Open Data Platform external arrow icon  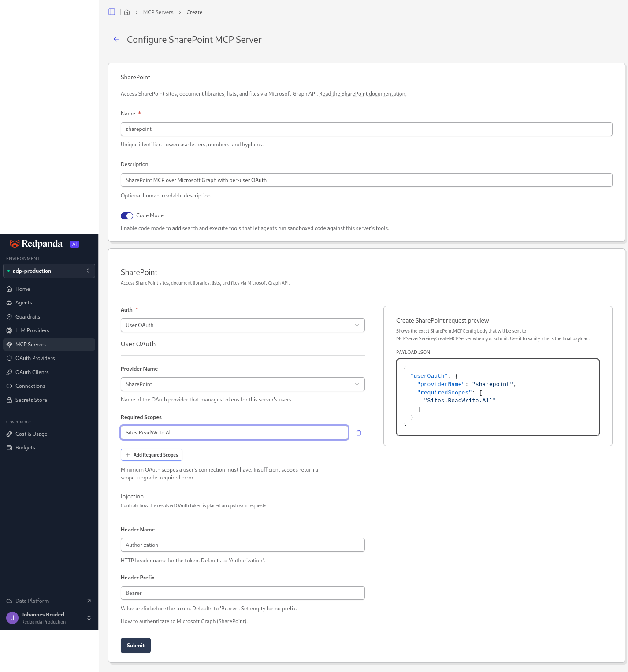click(x=89, y=601)
